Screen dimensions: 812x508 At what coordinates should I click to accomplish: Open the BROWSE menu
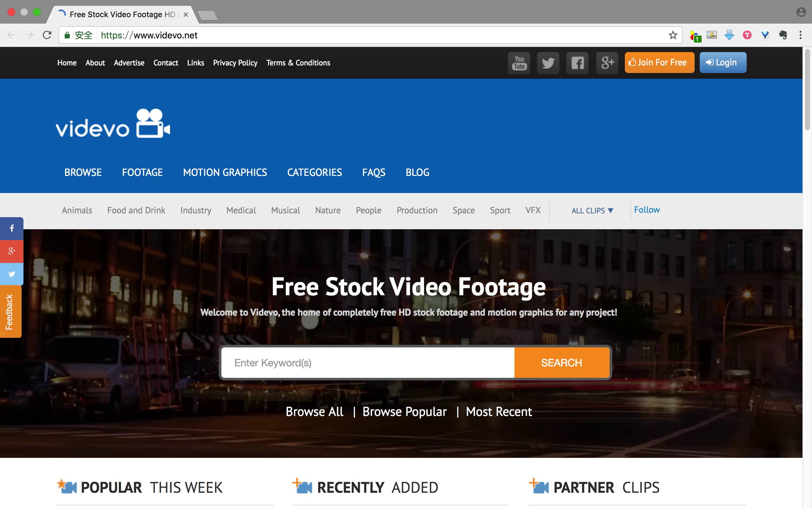click(83, 172)
